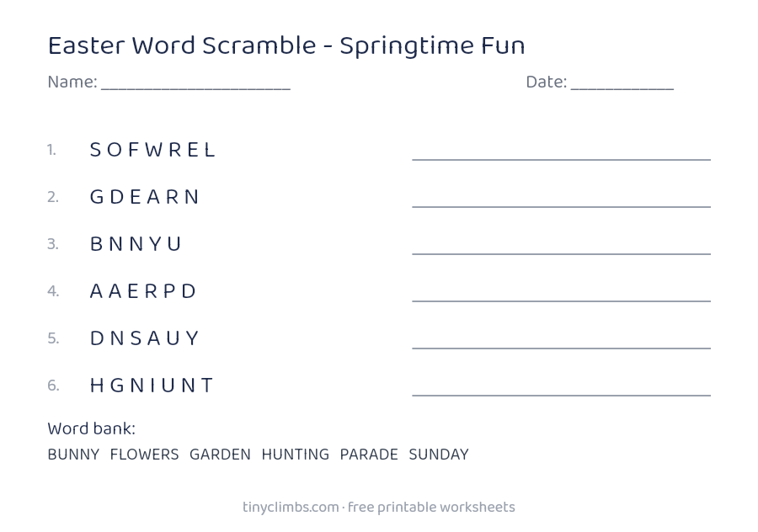The image size is (758, 532).
Task: Select the word HUNTING in word bank
Action: (x=296, y=455)
